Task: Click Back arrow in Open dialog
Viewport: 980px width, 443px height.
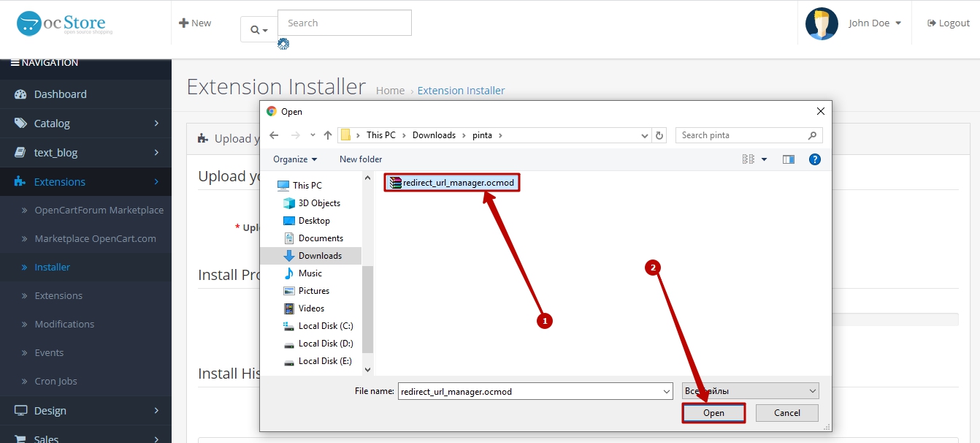Action: pyautogui.click(x=274, y=135)
